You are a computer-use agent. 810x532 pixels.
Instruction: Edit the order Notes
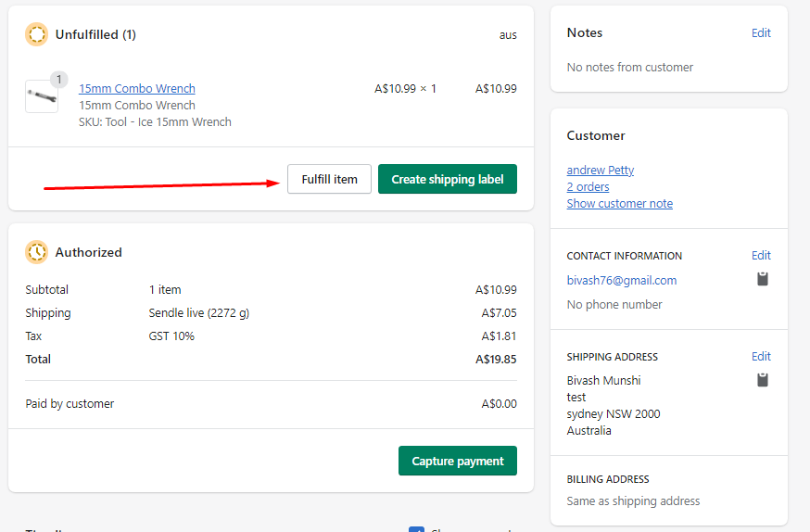tap(760, 33)
